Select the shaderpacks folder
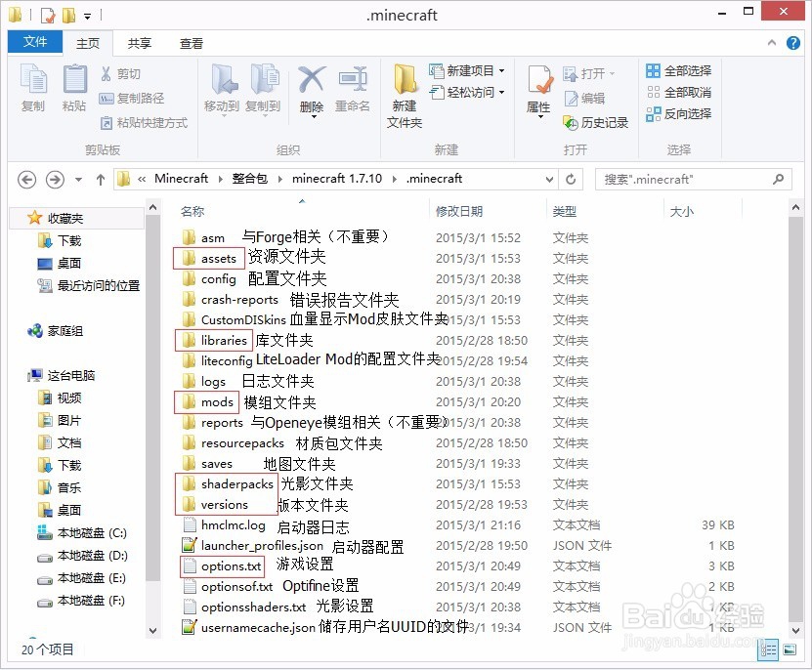Image resolution: width=812 pixels, height=670 pixels. coord(228,484)
